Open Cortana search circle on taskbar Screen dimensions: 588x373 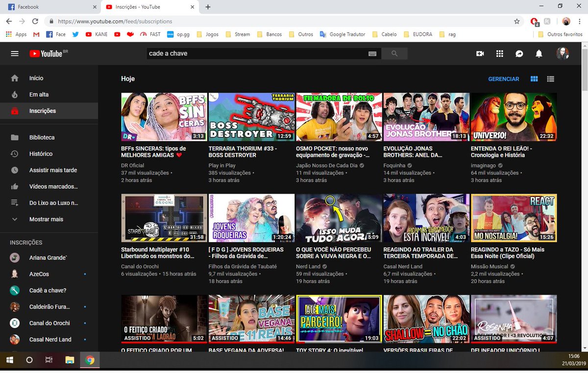[29, 360]
